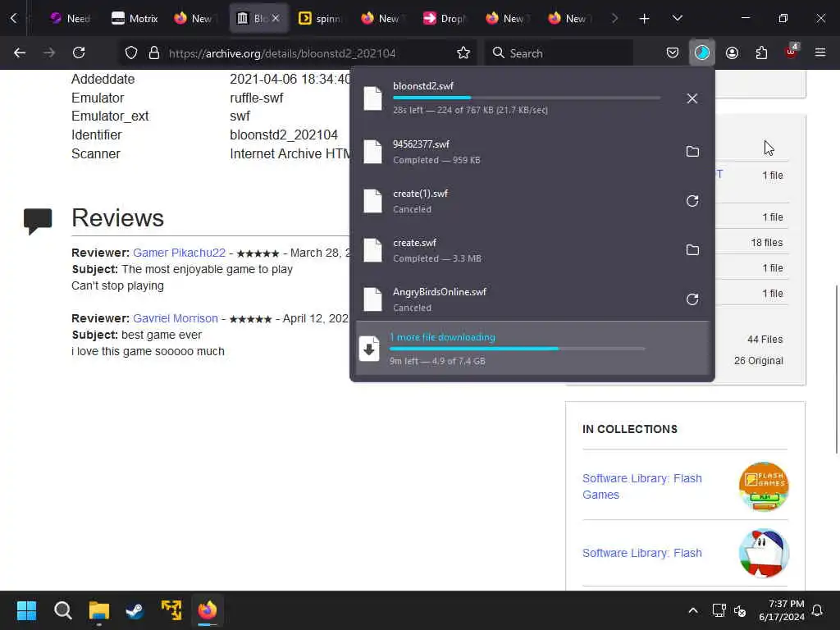Open the extensions puzzle icon
The width and height of the screenshot is (840, 630).
(761, 52)
